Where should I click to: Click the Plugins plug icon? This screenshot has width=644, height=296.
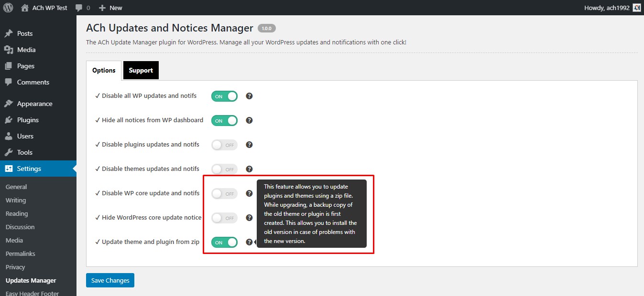pos(9,120)
